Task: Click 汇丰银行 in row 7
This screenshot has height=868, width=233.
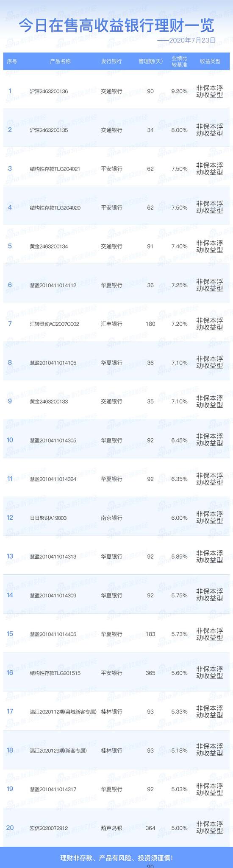Action: coord(111,324)
